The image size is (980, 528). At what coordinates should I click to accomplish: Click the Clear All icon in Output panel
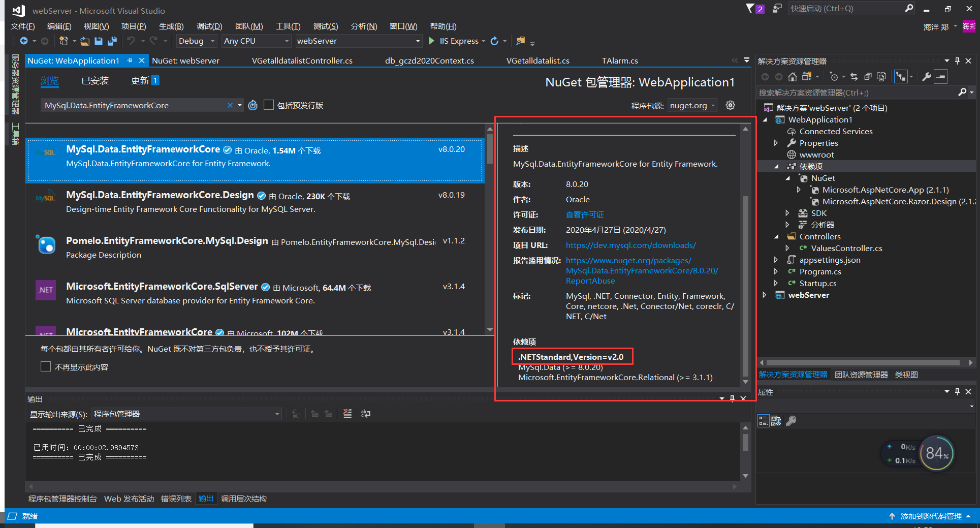tap(347, 414)
